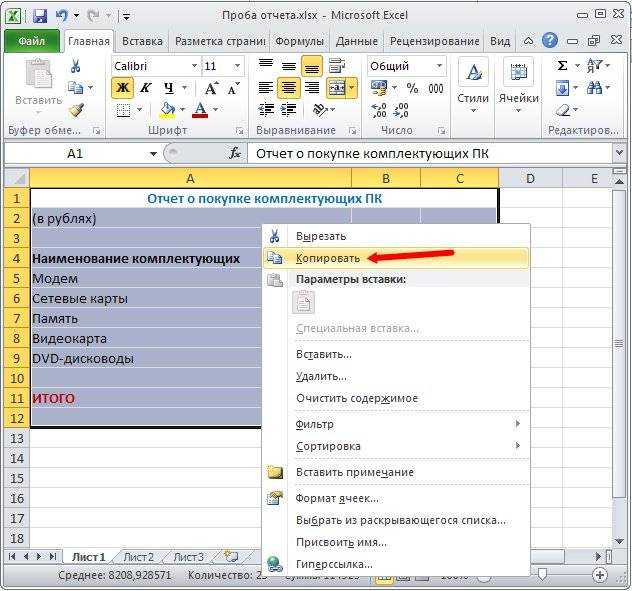Toggle Underline (Ч) formatting
The width and height of the screenshot is (632, 591).
coord(169,88)
